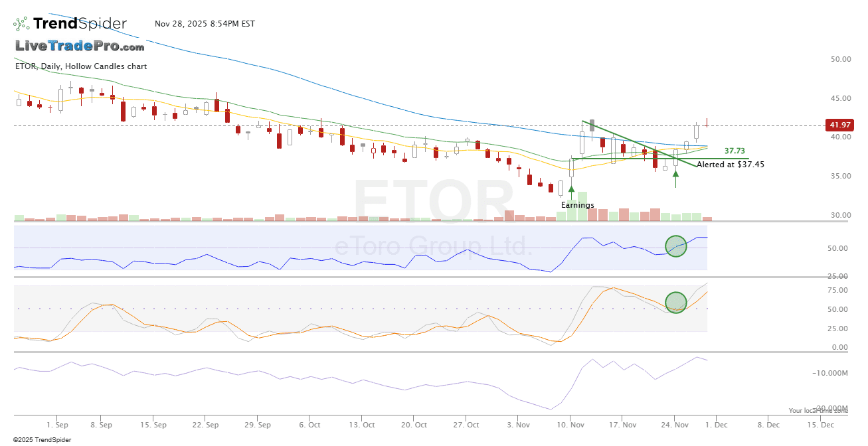Click the green circle on the stochastic panel
This screenshot has height=446, width=868.
(675, 303)
